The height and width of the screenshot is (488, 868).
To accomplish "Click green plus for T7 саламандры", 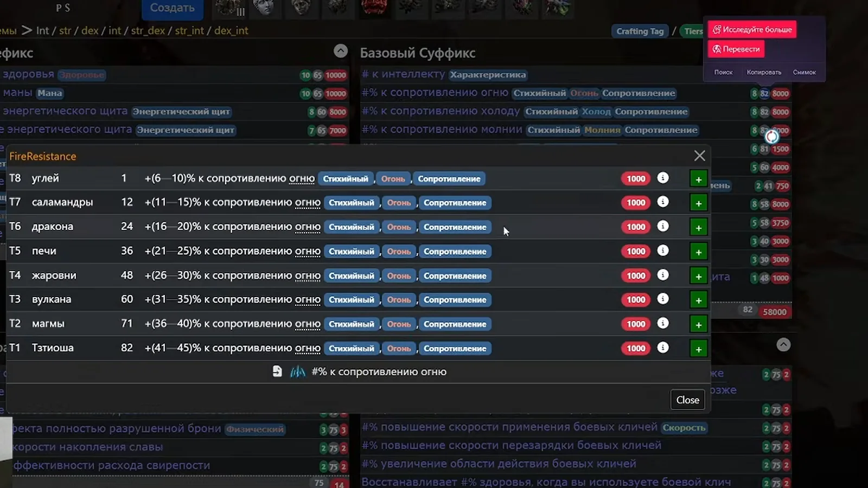I will tap(698, 203).
